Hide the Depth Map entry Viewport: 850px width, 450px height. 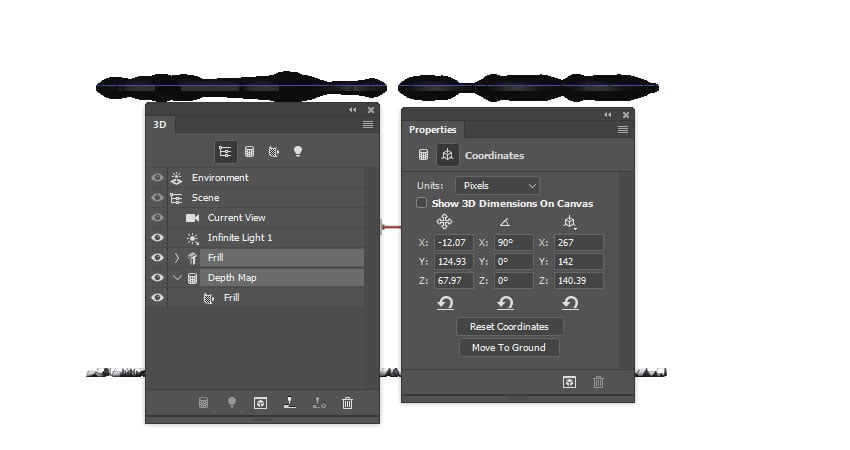click(157, 278)
